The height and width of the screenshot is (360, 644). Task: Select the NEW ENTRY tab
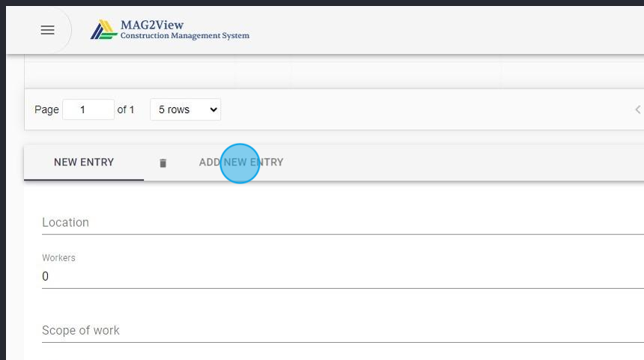pos(84,162)
